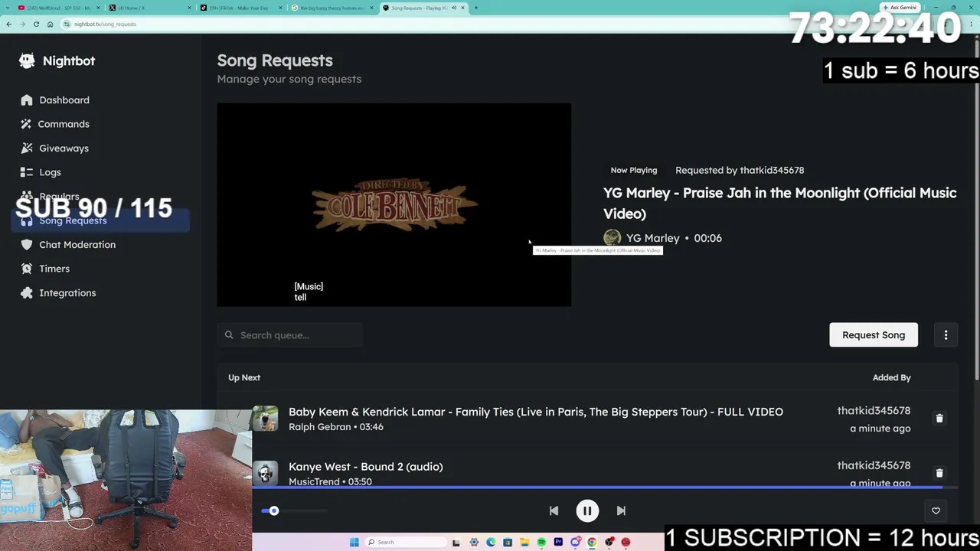The width and height of the screenshot is (980, 551).
Task: Click the Commands magic wand icon
Action: tap(27, 124)
